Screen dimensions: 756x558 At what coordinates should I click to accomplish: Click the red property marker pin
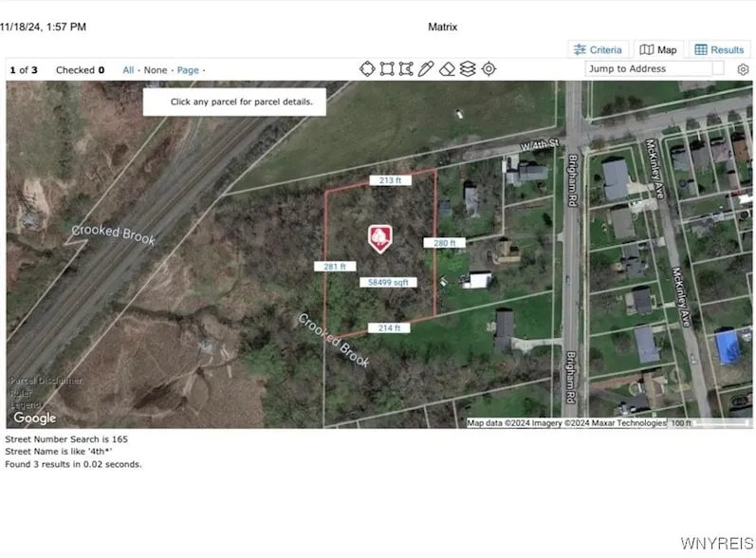[379, 237]
